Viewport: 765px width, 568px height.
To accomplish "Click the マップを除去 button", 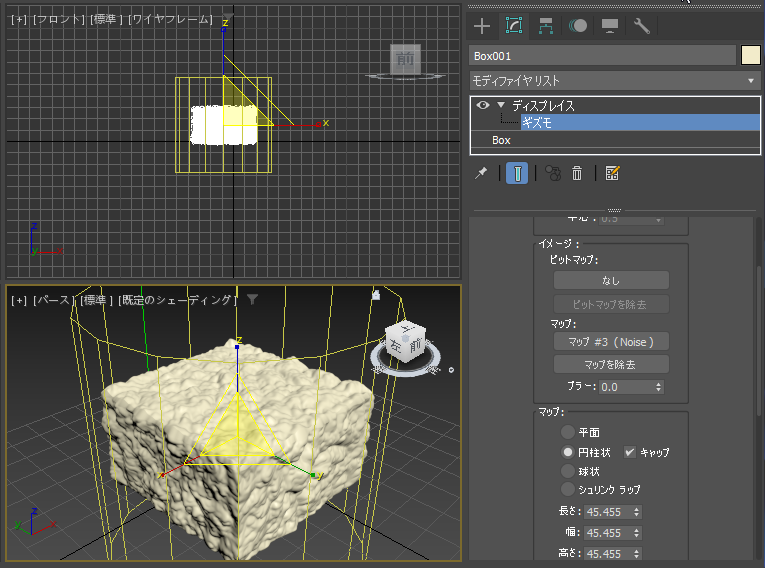I will [611, 364].
